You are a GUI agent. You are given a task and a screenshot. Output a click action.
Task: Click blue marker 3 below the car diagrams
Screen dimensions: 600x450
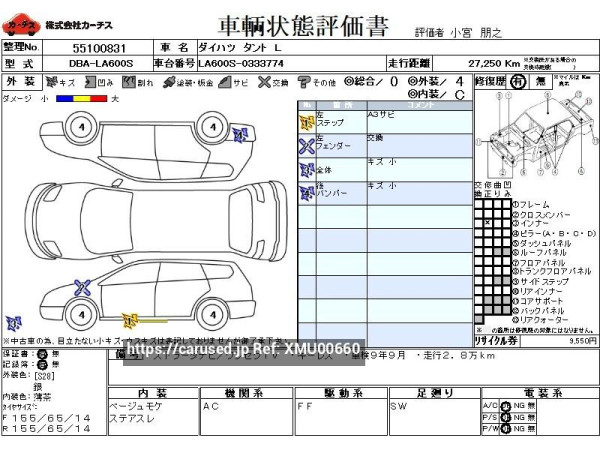coord(14,324)
